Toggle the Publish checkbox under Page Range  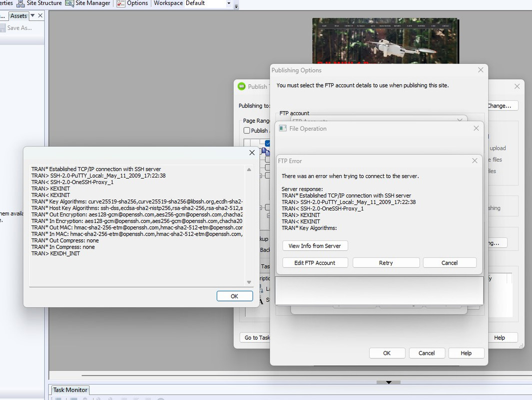pyautogui.click(x=247, y=130)
